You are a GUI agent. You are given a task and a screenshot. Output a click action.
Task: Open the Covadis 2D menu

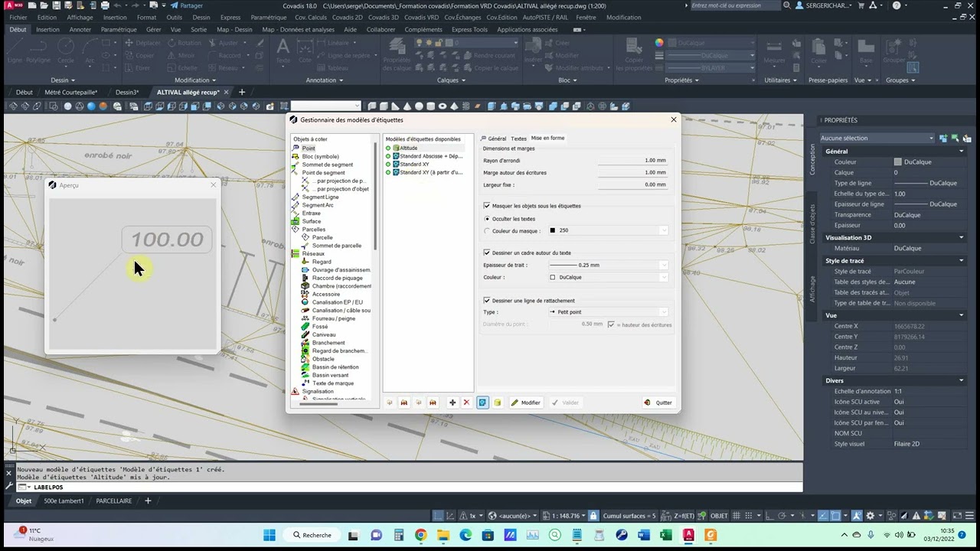(348, 17)
